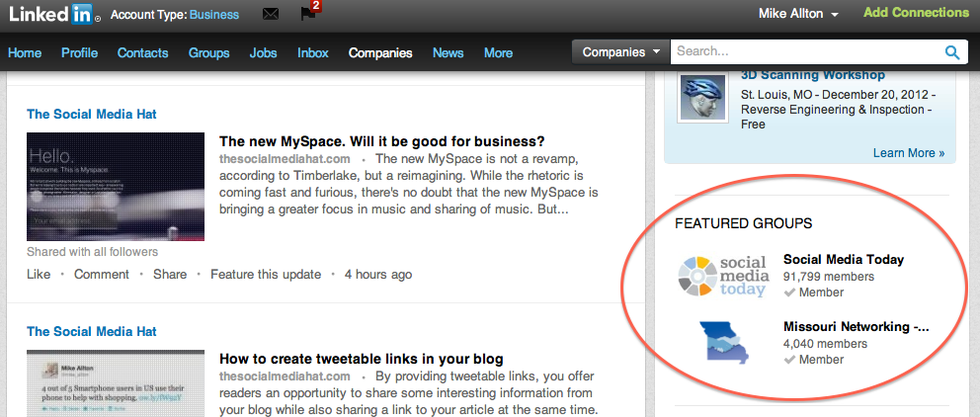Image resolution: width=980 pixels, height=417 pixels.
Task: Open the Groups menu
Action: click(x=208, y=53)
